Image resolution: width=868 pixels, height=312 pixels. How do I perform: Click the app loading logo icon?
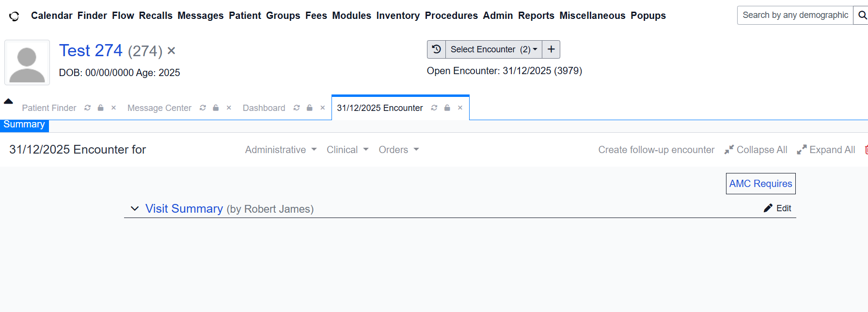[x=15, y=16]
